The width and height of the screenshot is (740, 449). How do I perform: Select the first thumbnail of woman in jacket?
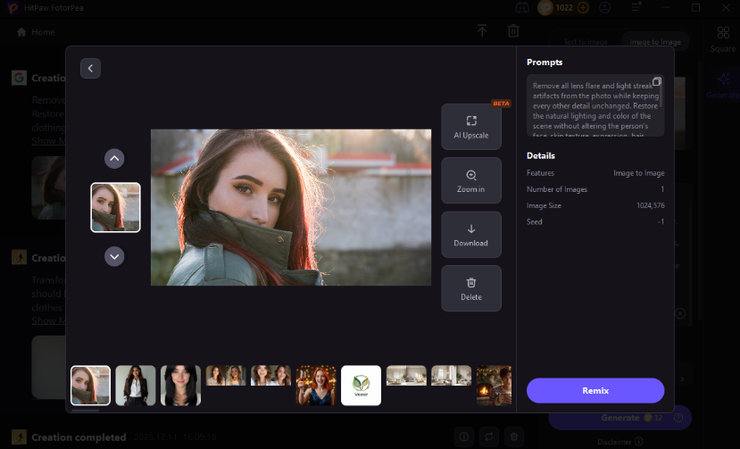tap(91, 385)
